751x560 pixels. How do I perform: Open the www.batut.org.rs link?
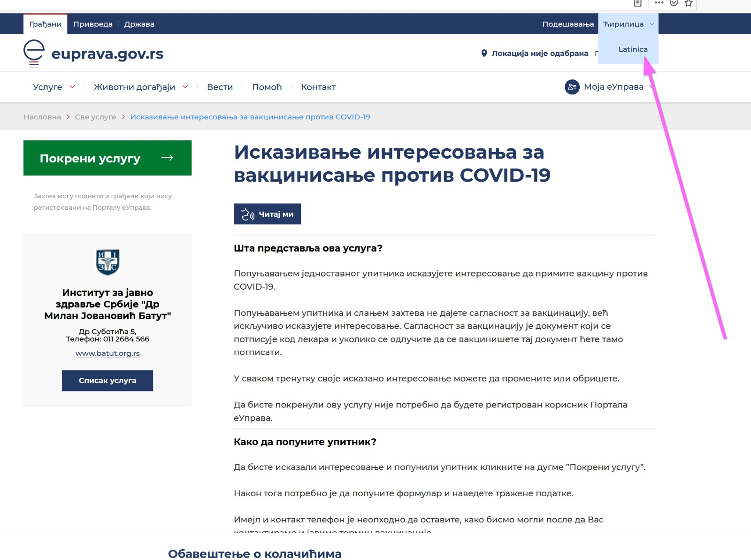click(107, 353)
